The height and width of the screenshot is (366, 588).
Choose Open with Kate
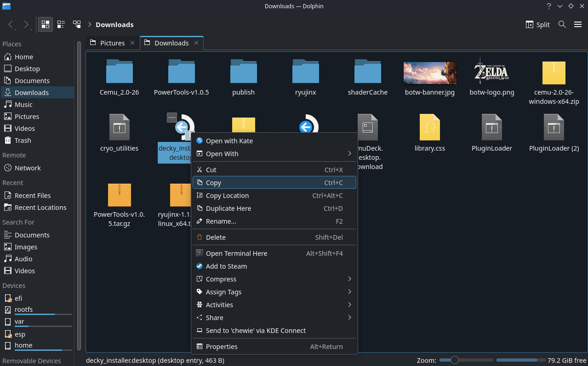point(274,141)
